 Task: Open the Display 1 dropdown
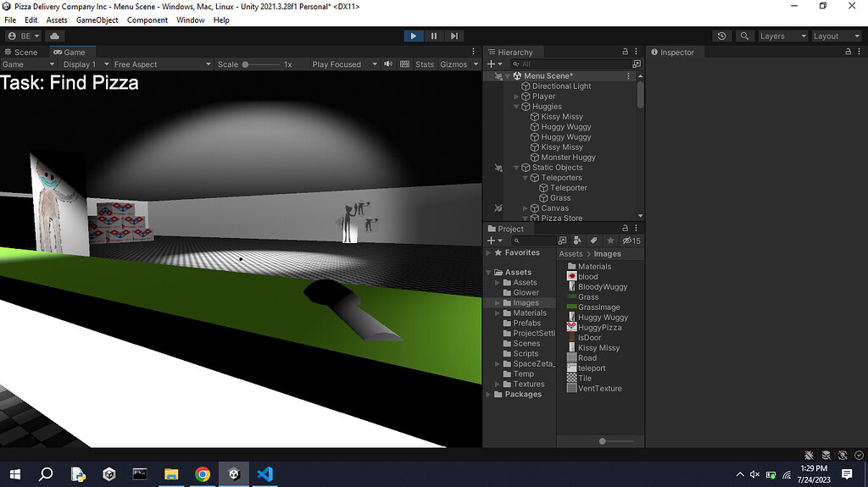point(86,64)
